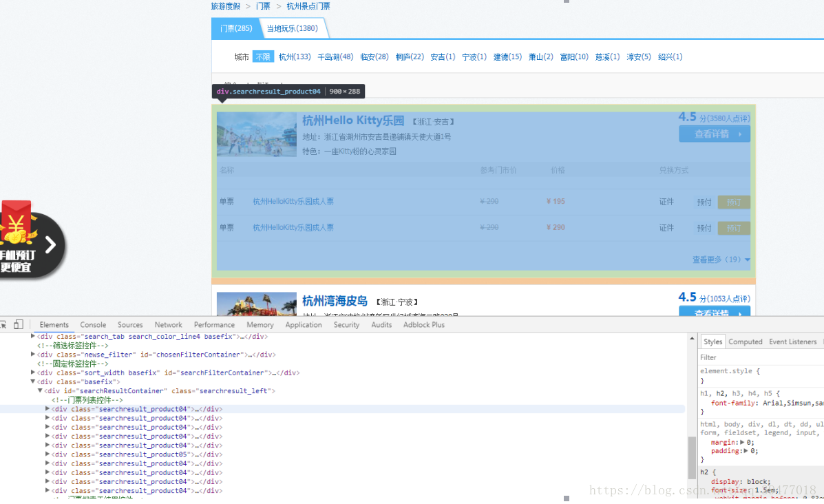Screen dimensions: 824x504
Task: Switch to the Console tab
Action: point(93,325)
